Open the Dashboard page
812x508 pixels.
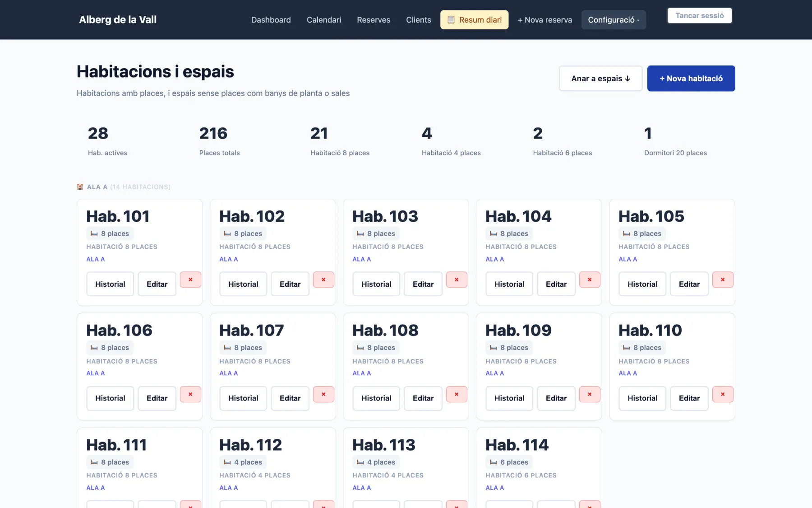(x=271, y=20)
